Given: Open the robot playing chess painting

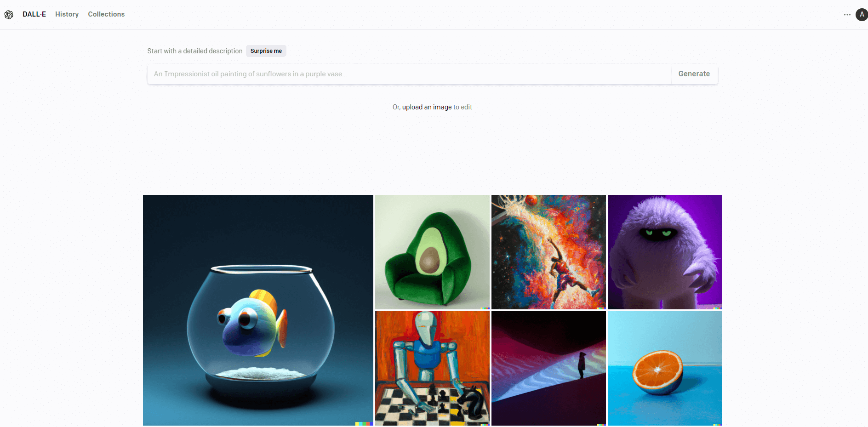Looking at the screenshot, I should tap(432, 368).
